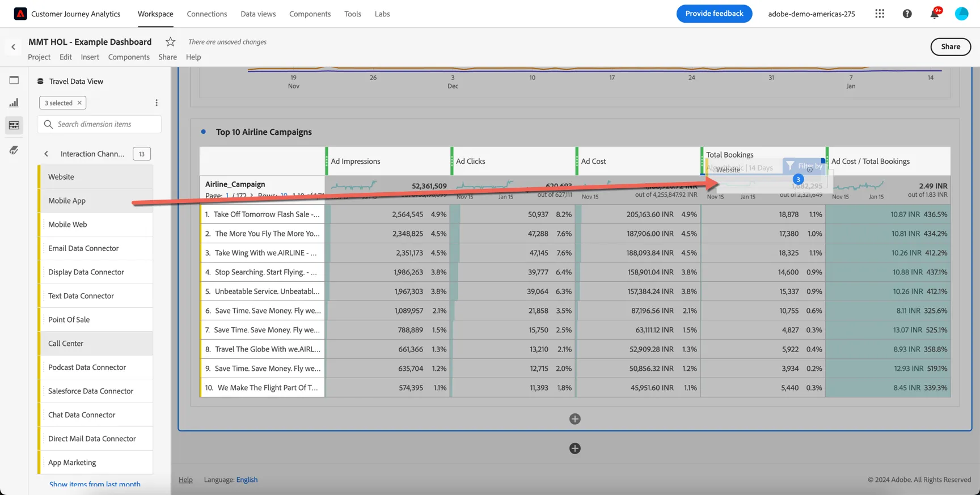Collapse the Top 10 Airline Campaigns visualization dot
Image resolution: width=980 pixels, height=495 pixels.
pos(203,132)
